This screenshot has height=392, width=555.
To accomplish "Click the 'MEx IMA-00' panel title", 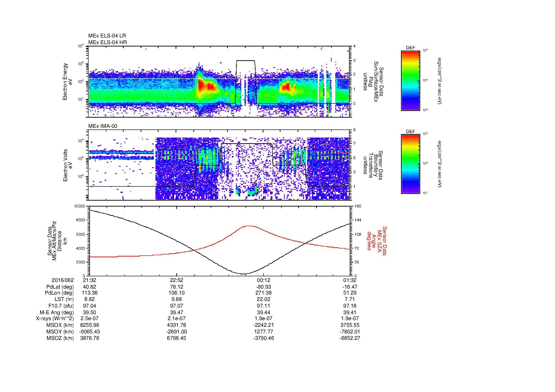I will 103,126.
